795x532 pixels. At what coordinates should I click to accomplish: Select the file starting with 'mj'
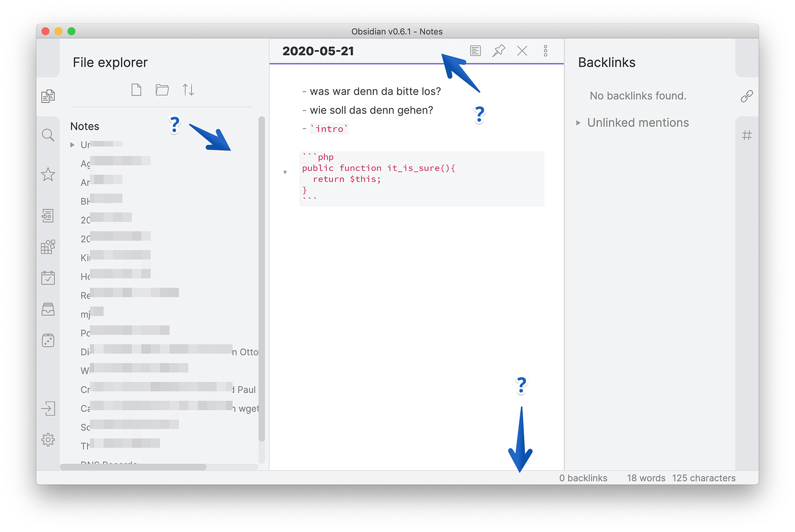coord(92,314)
